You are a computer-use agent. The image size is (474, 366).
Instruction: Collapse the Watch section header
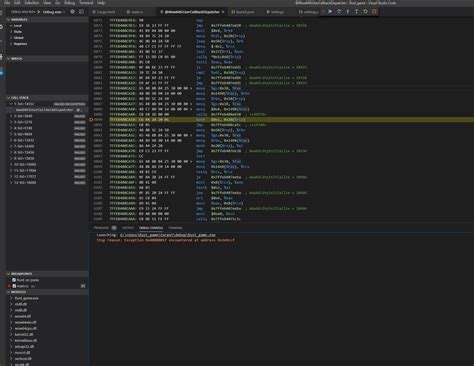pyautogui.click(x=47, y=59)
